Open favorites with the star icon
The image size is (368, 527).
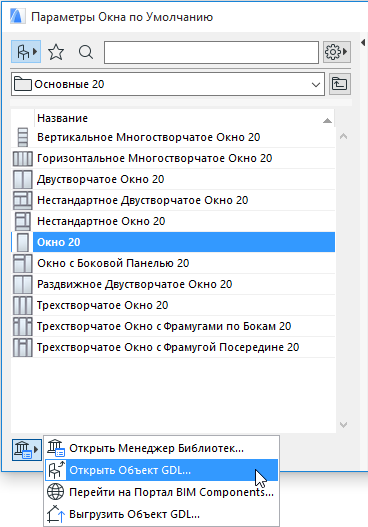point(56,52)
